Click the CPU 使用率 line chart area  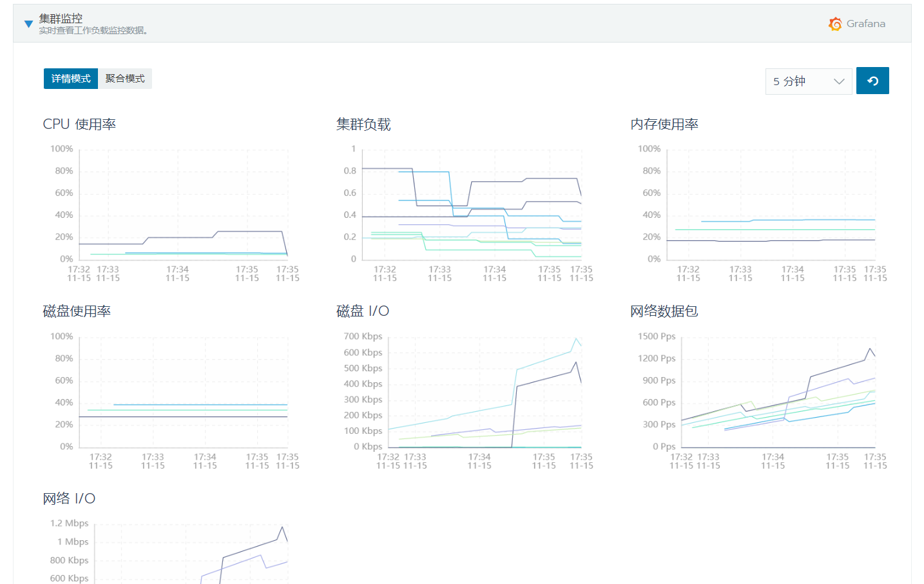click(x=184, y=204)
